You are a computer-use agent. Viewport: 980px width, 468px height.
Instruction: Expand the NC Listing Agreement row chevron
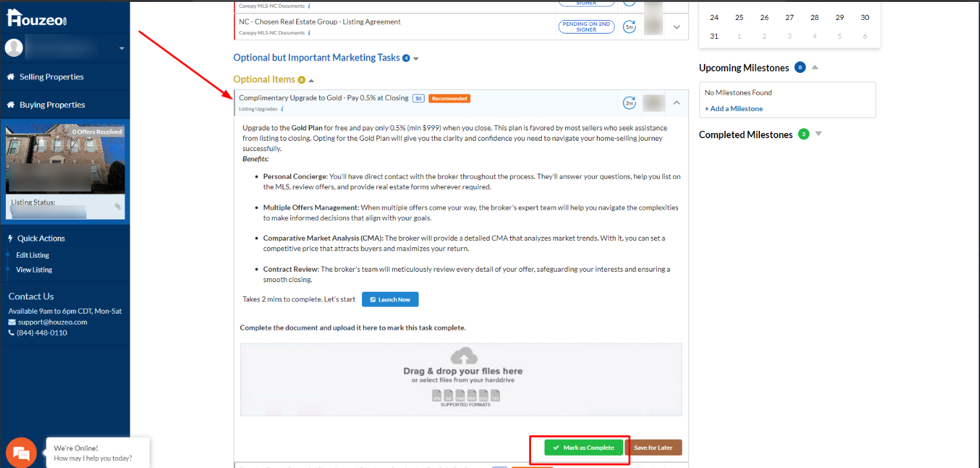pyautogui.click(x=677, y=27)
